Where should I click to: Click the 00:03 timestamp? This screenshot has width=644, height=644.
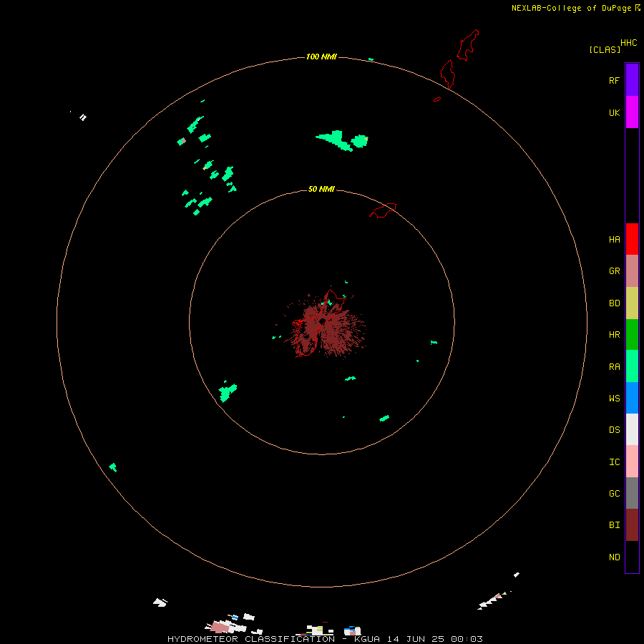pos(467,639)
